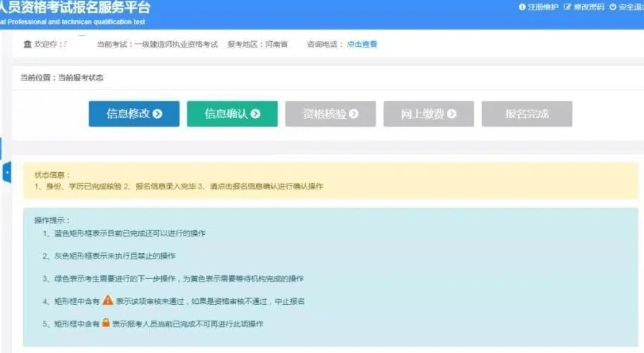Screen dimensions: 644x353
Task: Click the arrow icon inside 信息确认 button
Action: 255,114
